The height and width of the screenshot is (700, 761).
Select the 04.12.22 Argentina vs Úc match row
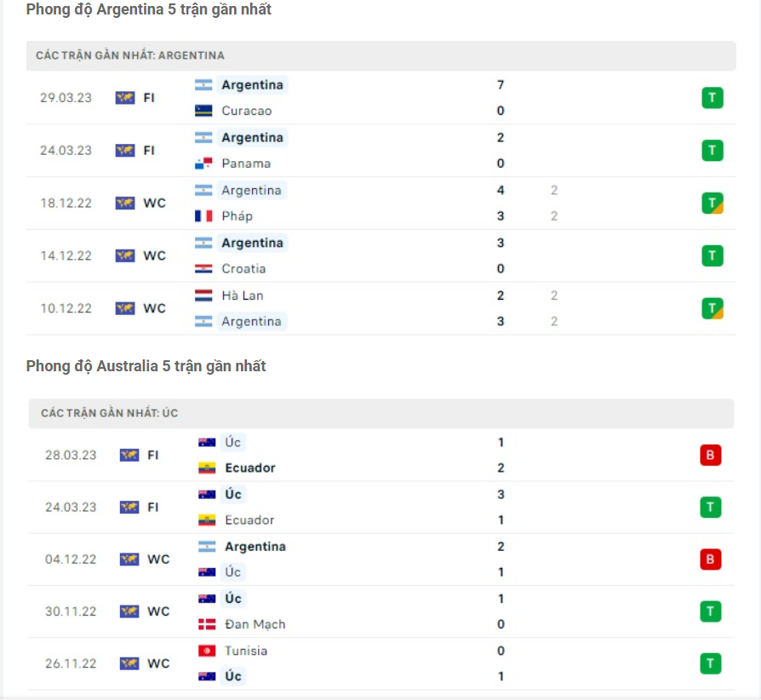(x=380, y=559)
